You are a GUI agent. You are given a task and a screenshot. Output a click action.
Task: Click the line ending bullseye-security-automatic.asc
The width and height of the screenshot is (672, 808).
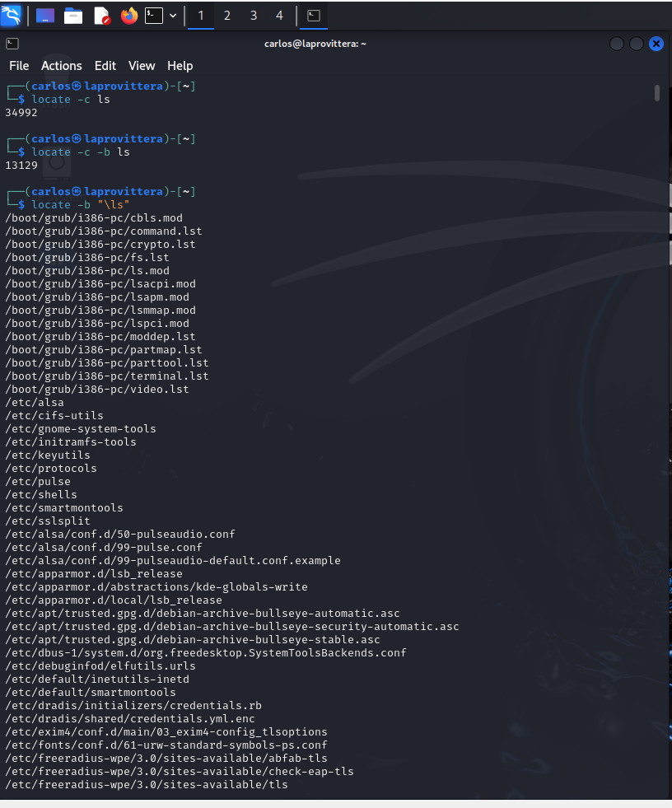[232, 627]
